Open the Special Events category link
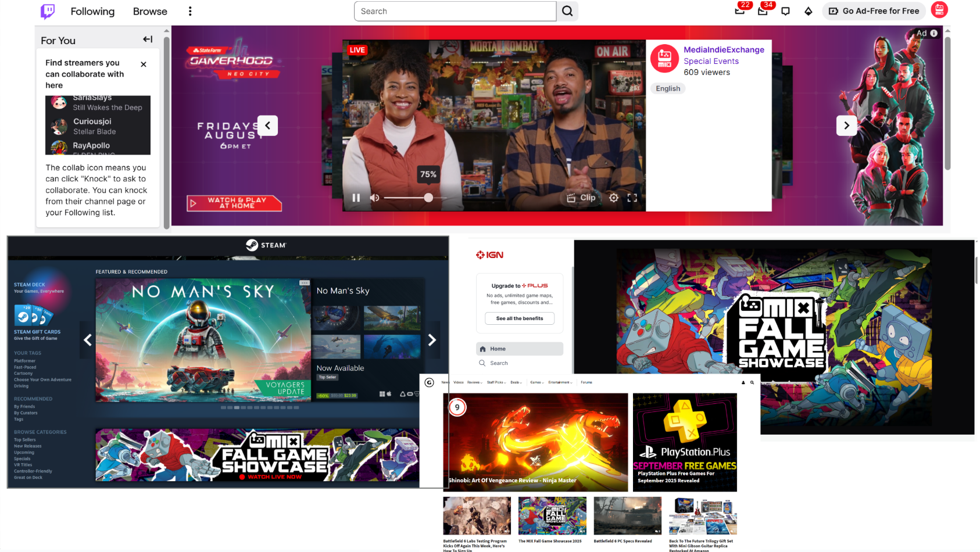Viewport: 980px width, 552px height. [x=711, y=61]
